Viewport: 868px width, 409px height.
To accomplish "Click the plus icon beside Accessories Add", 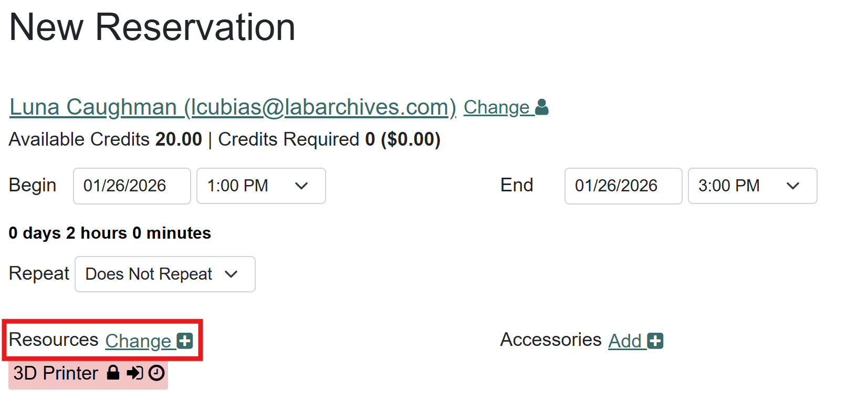I will click(x=655, y=341).
